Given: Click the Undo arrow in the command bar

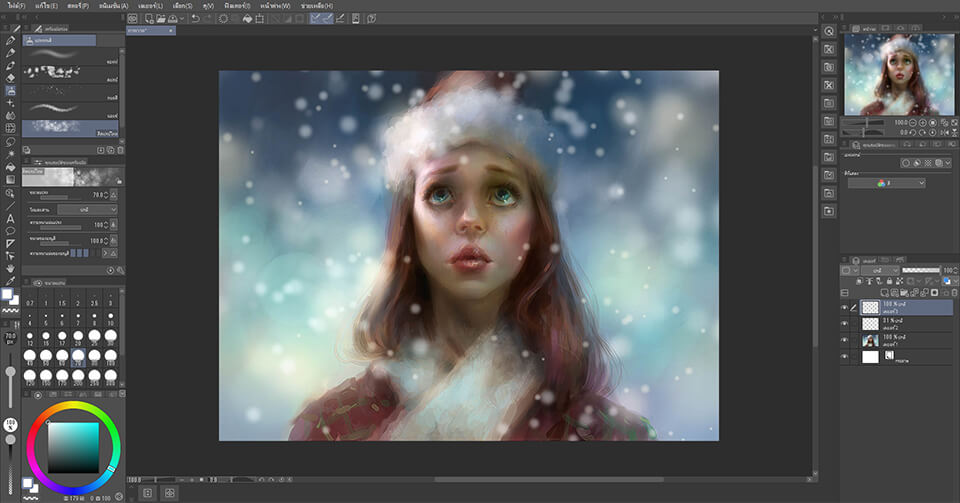Looking at the screenshot, I should pos(194,18).
